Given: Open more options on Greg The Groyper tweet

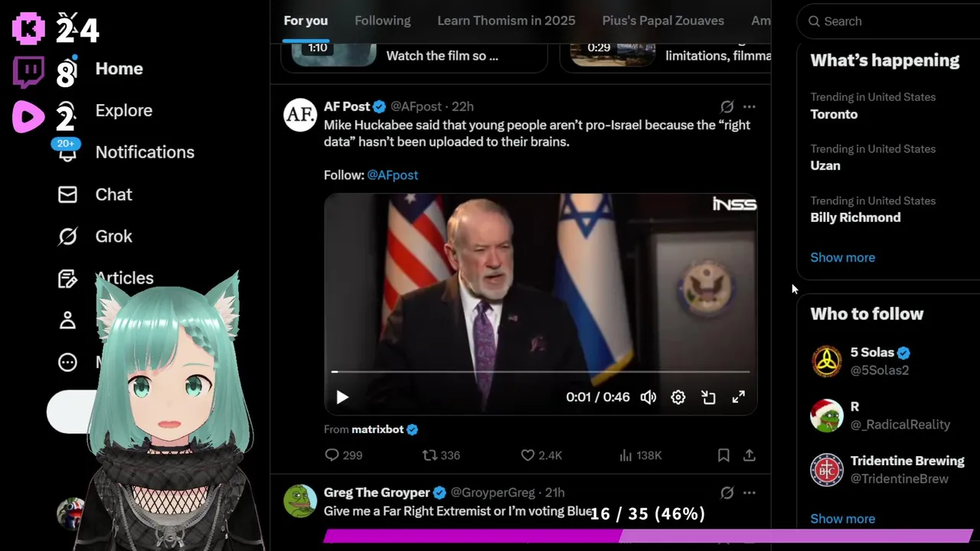Looking at the screenshot, I should pyautogui.click(x=750, y=493).
